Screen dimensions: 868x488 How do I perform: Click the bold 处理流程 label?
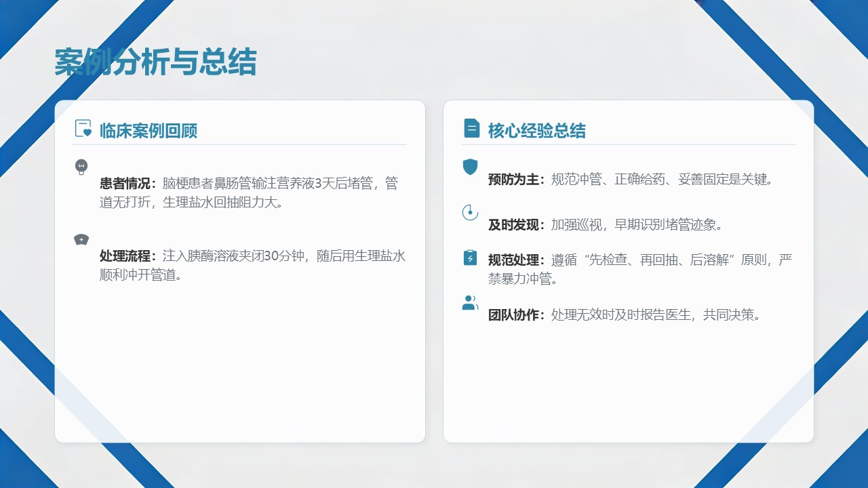(128, 256)
